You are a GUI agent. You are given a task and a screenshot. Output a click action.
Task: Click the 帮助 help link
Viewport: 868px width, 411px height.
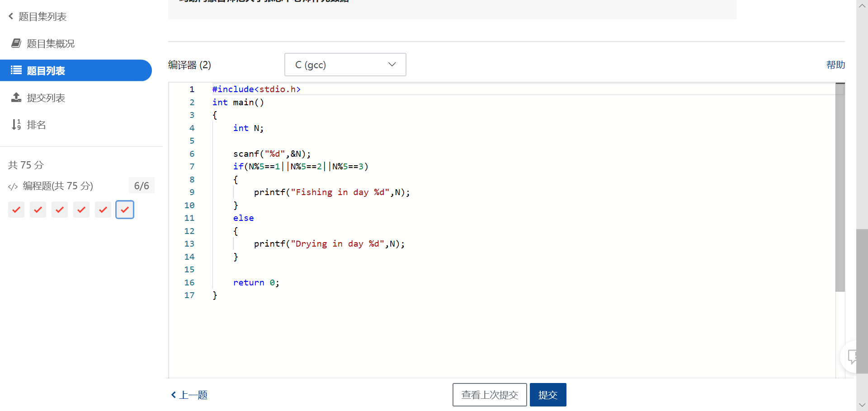[x=835, y=65]
